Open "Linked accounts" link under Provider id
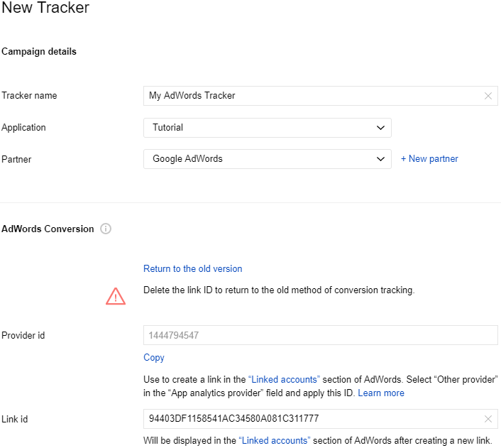Viewport: 501px width, 448px height. [285, 379]
